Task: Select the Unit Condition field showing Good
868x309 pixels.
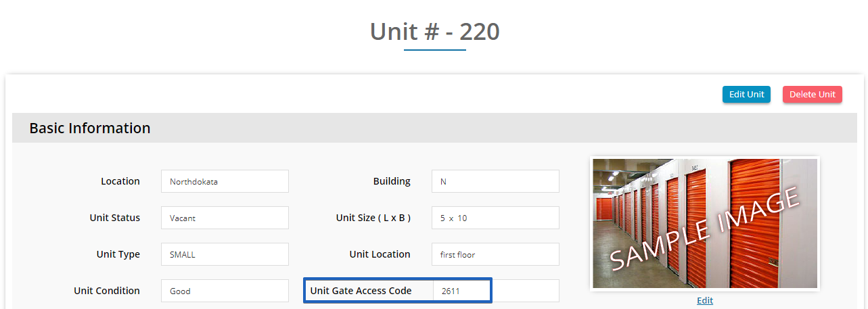Action: coord(225,291)
